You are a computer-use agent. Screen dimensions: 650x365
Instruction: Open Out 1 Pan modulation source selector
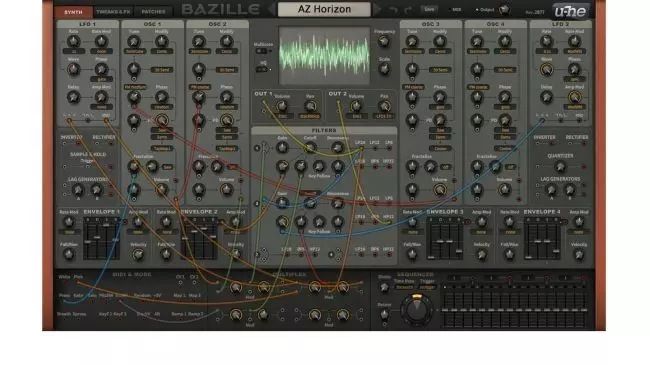[310, 117]
